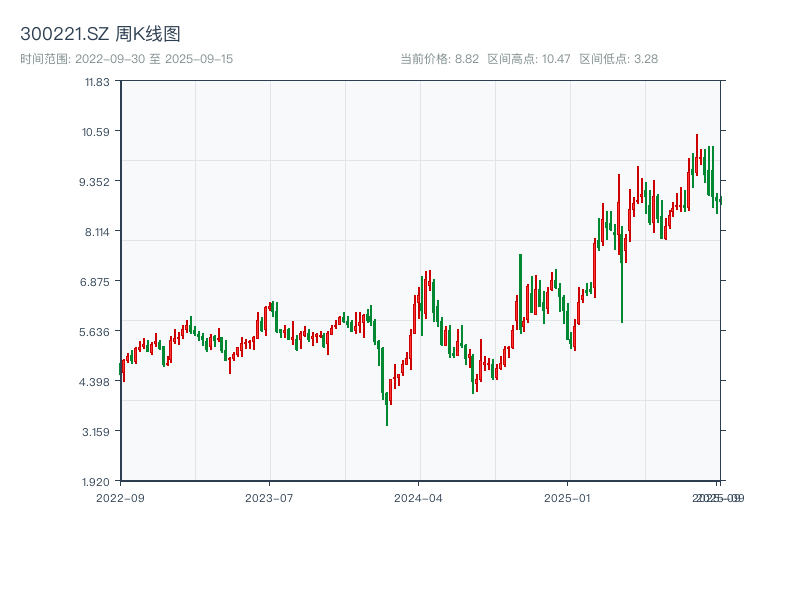This screenshot has width=800, height=600.
Task: Click the 11.83 y-axis label
Action: coord(97,81)
